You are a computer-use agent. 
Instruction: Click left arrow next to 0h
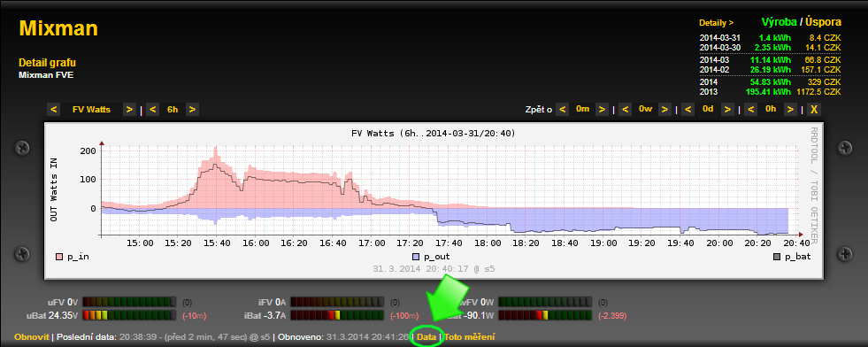click(x=751, y=110)
